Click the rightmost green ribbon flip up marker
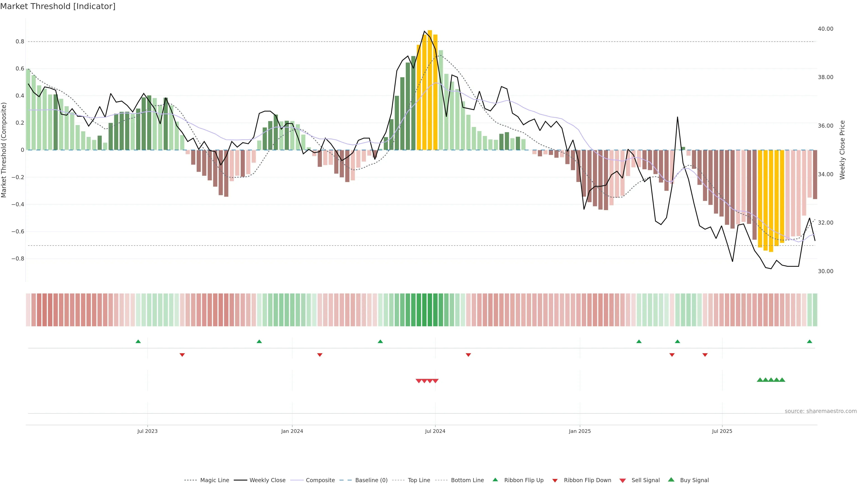Image resolution: width=868 pixels, height=488 pixels. [809, 342]
